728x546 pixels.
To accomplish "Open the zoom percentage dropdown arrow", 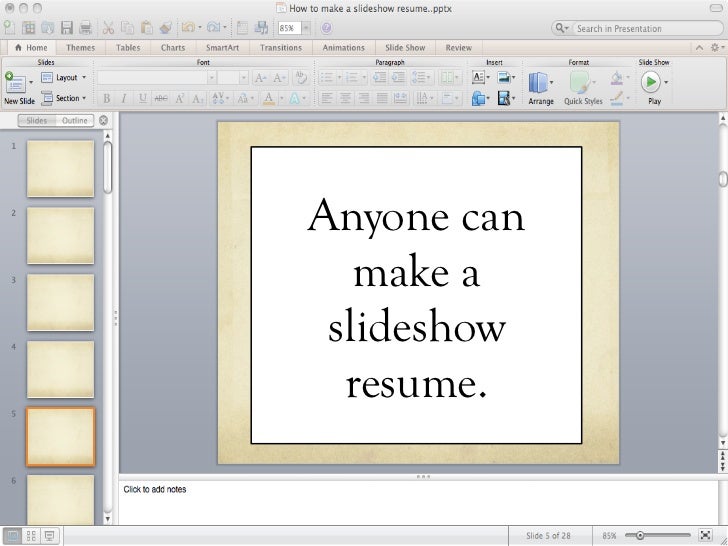I will 306,28.
